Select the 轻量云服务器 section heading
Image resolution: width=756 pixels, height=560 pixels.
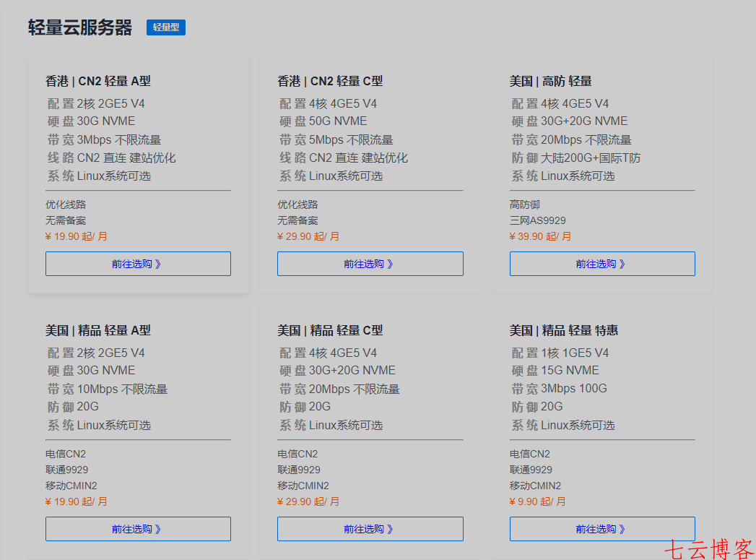80,27
